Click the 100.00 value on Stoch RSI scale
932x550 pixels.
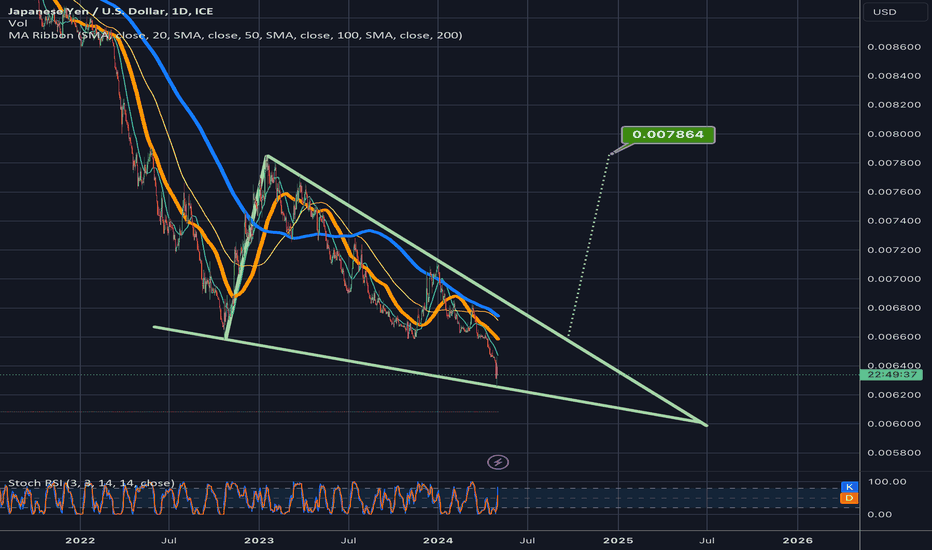point(887,482)
